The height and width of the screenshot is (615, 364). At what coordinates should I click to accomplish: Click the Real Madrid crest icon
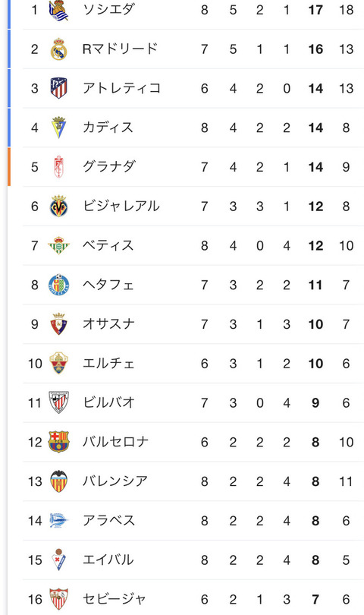click(59, 49)
